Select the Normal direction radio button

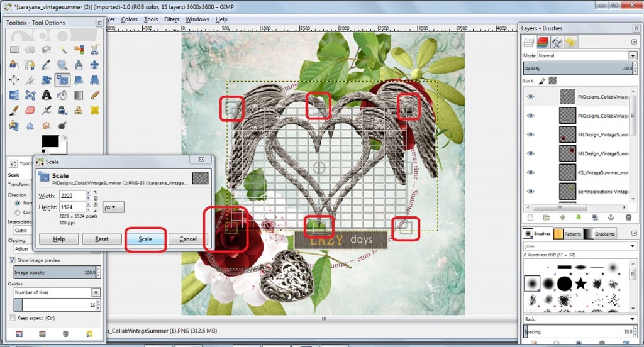(x=17, y=203)
